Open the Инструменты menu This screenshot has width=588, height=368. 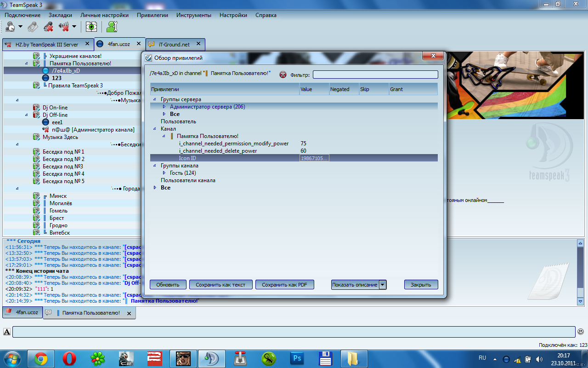click(x=194, y=15)
